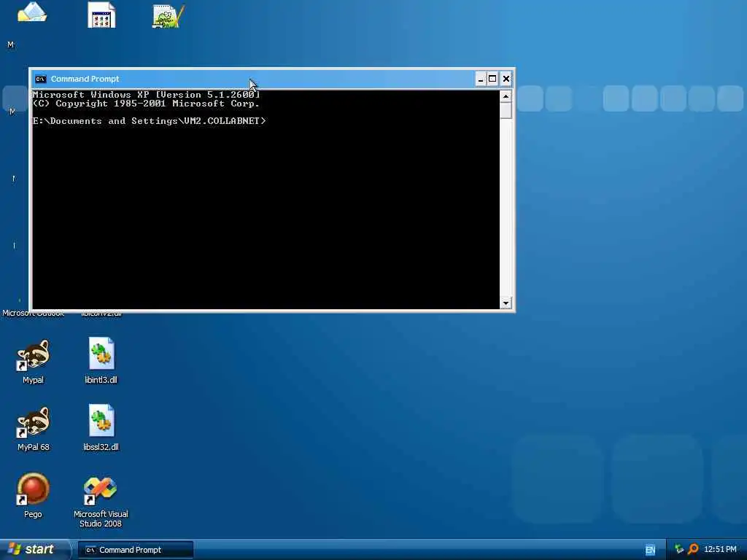Click the vertical scrollbar thumb in Command Prompt
Viewport: 747px width, 560px height.
506,111
